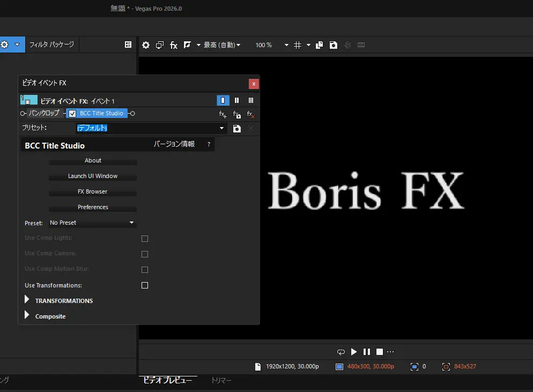Click preview size 480x300, 30.000p text

[371, 366]
